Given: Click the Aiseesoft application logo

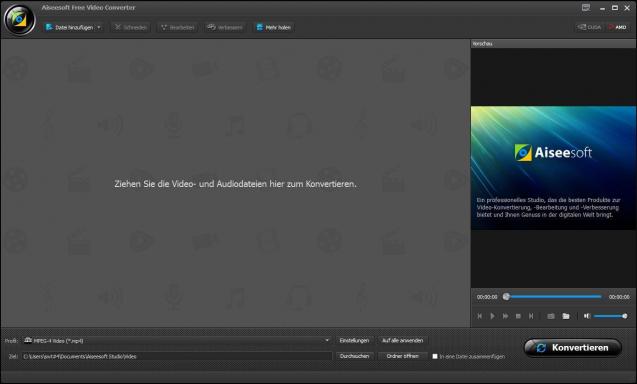Looking at the screenshot, I should (x=19, y=19).
